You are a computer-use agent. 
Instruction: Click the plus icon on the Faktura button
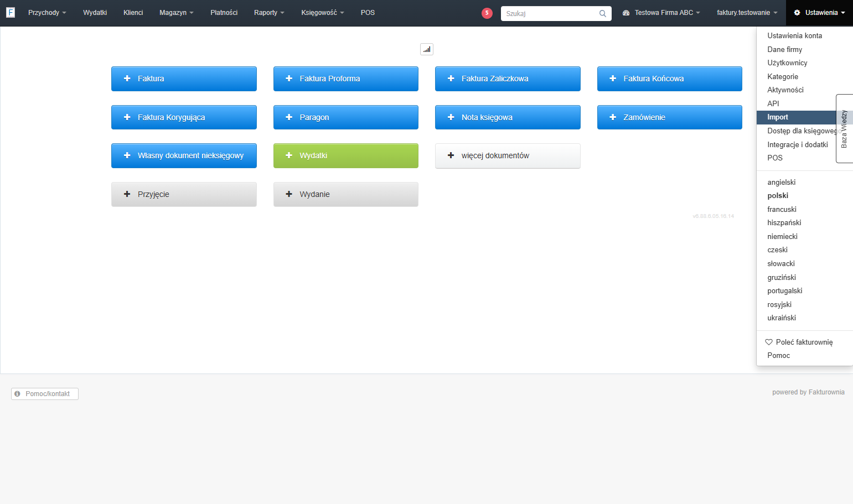[x=127, y=79]
